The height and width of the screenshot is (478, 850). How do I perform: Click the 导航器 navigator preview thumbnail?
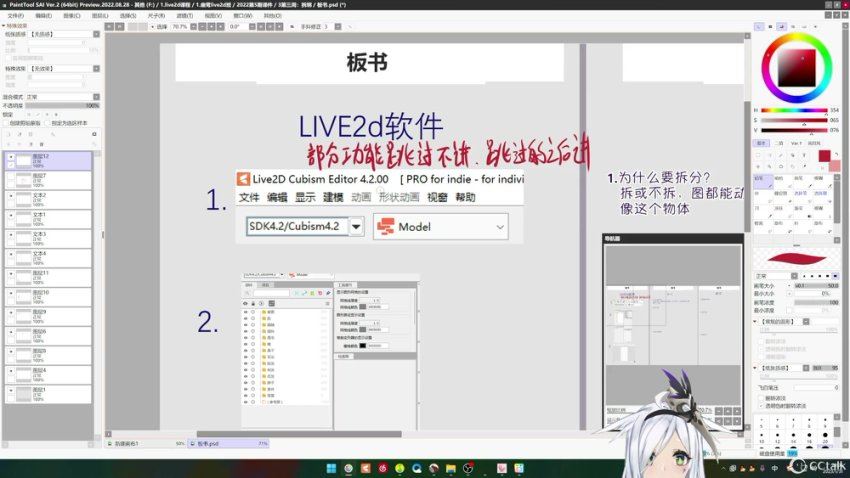673,324
